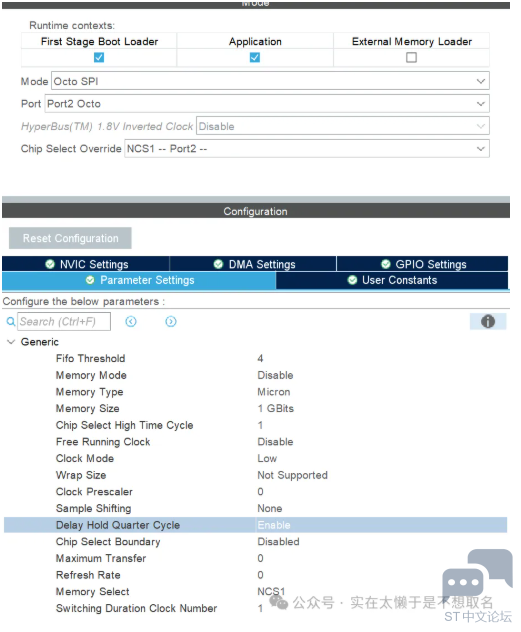This screenshot has height=632, width=521.
Task: Select the Fifo Threshold value 4
Action: tap(260, 358)
